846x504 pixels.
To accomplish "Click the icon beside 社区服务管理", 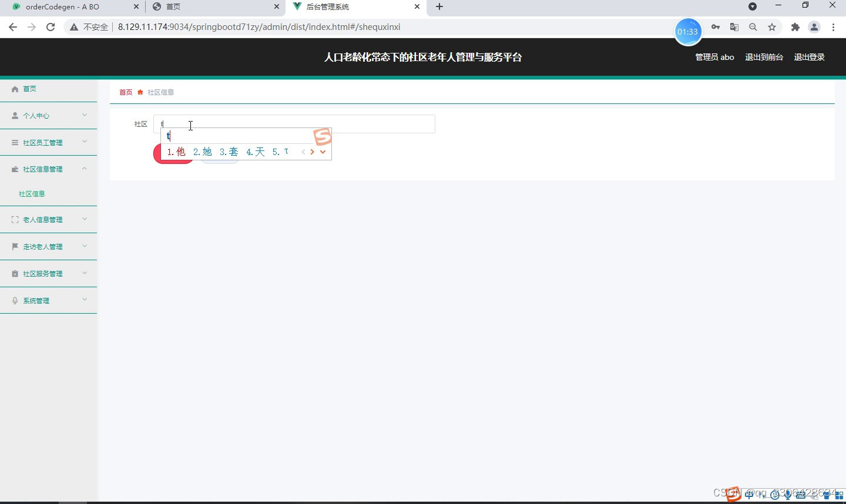I will 15,274.
